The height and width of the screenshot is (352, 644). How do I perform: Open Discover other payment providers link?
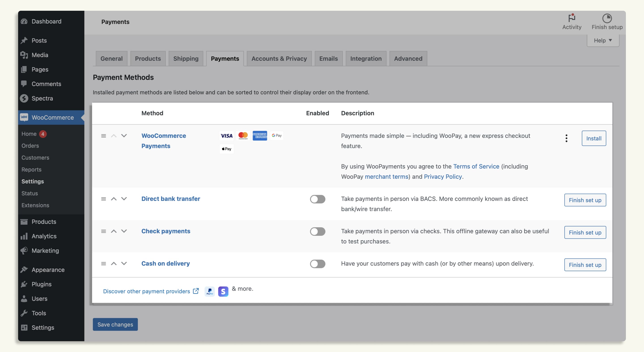point(146,291)
